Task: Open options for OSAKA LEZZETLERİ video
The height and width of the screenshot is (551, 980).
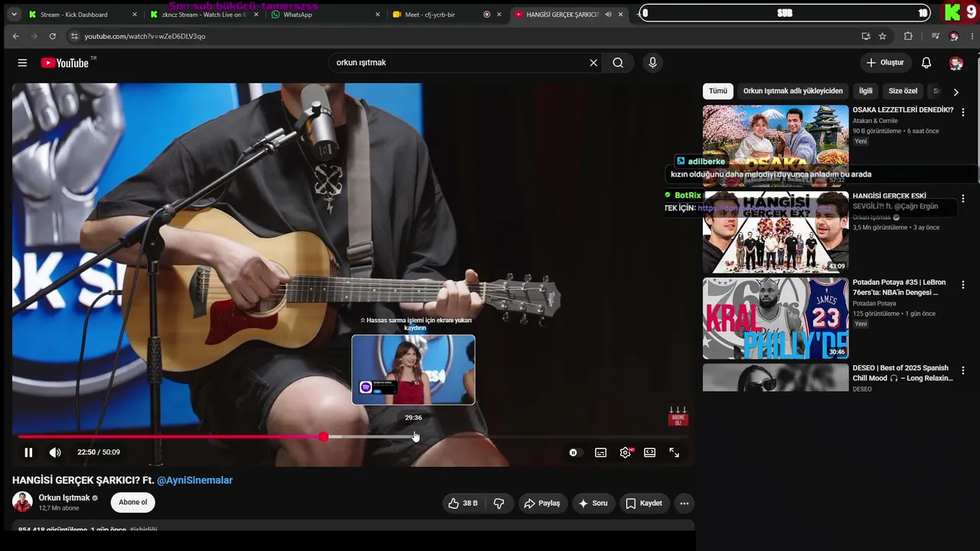Action: click(963, 112)
